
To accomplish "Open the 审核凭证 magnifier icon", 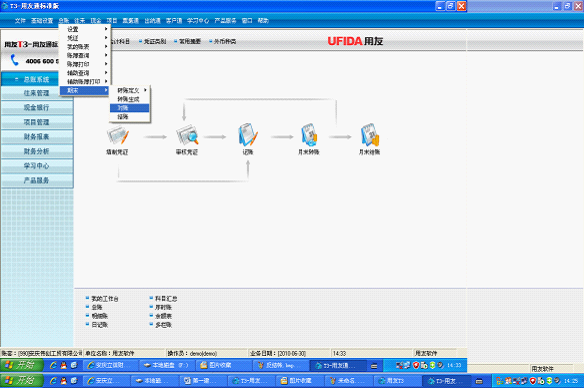I will (187, 135).
